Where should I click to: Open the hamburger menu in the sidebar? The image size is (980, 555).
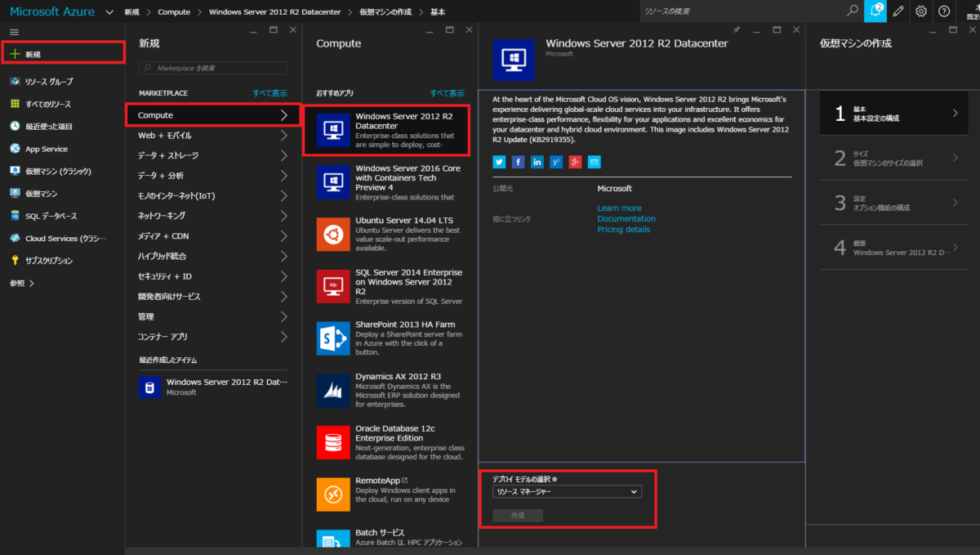pyautogui.click(x=14, y=31)
